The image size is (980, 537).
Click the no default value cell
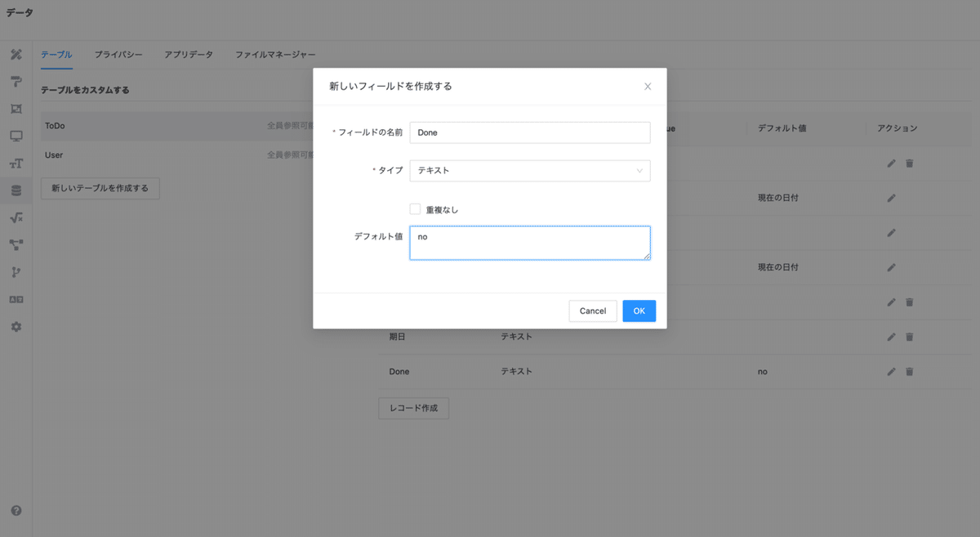pos(763,371)
